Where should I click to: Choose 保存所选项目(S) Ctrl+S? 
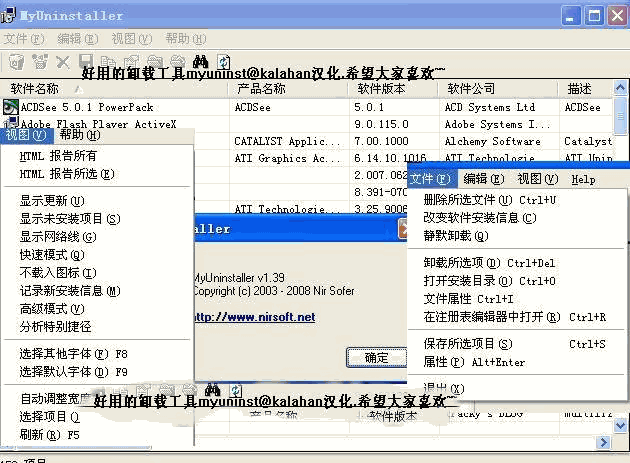514,344
